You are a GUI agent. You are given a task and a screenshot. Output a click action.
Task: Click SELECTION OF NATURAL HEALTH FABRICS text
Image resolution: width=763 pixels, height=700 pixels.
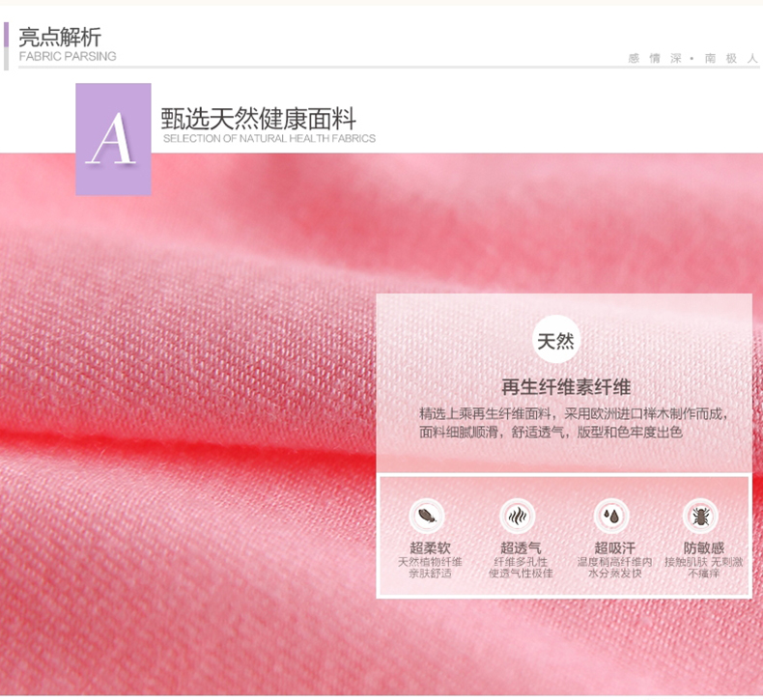(269, 139)
